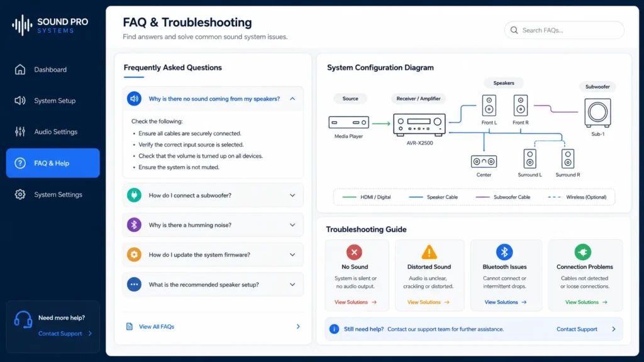Click the Distorted Sound warning triangle icon
The height and width of the screenshot is (362, 644).
429,252
